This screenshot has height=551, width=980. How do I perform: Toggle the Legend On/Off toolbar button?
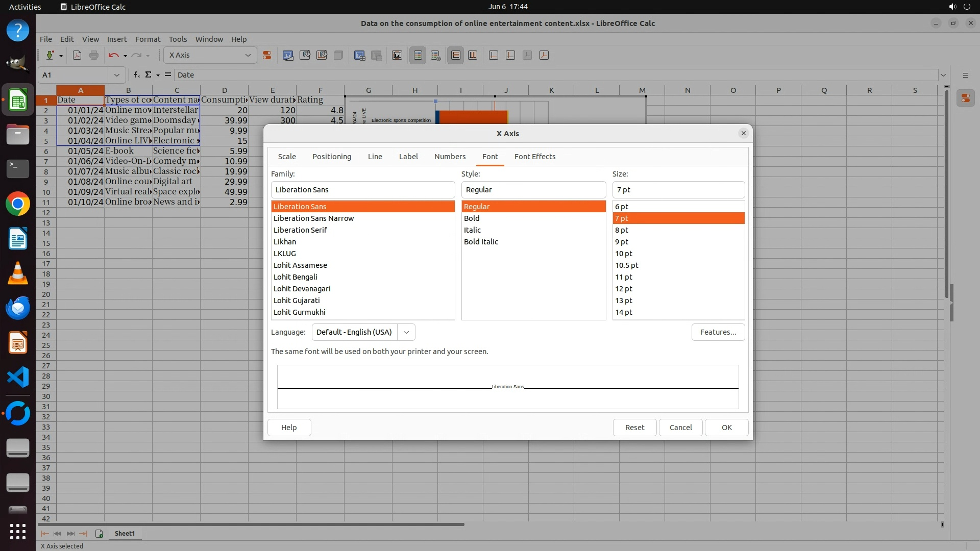418,55
